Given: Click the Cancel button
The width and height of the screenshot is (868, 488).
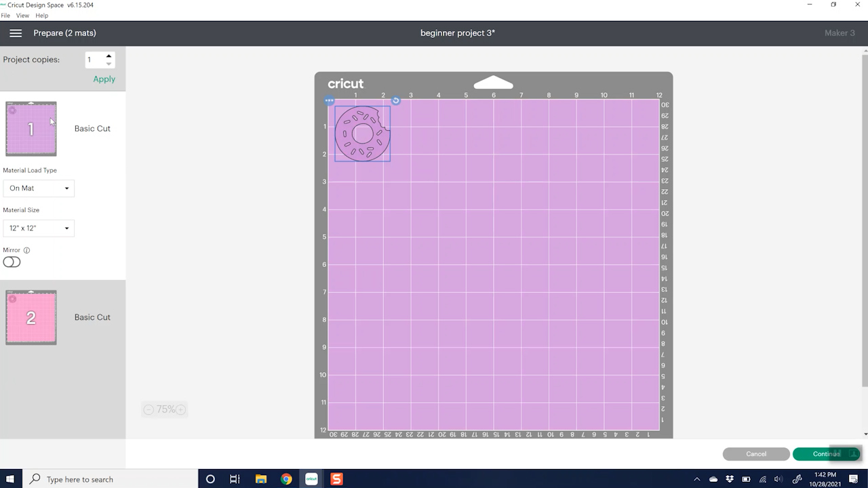Looking at the screenshot, I should tap(756, 454).
